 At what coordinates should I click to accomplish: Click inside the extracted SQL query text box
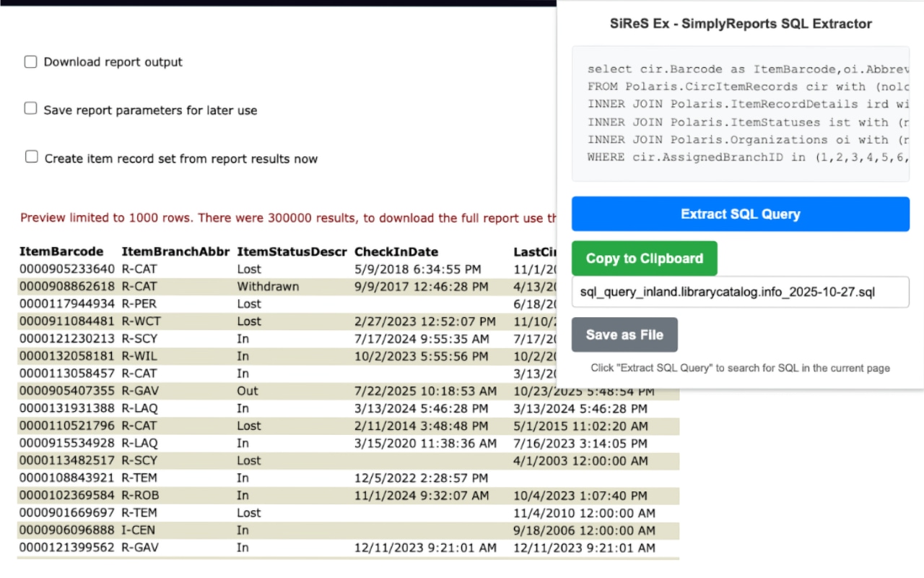tap(740, 113)
